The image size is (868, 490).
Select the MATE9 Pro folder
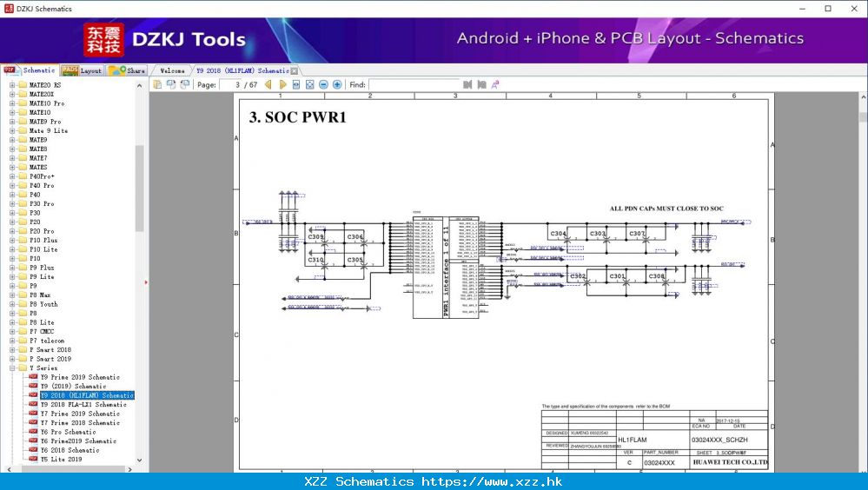click(x=45, y=122)
